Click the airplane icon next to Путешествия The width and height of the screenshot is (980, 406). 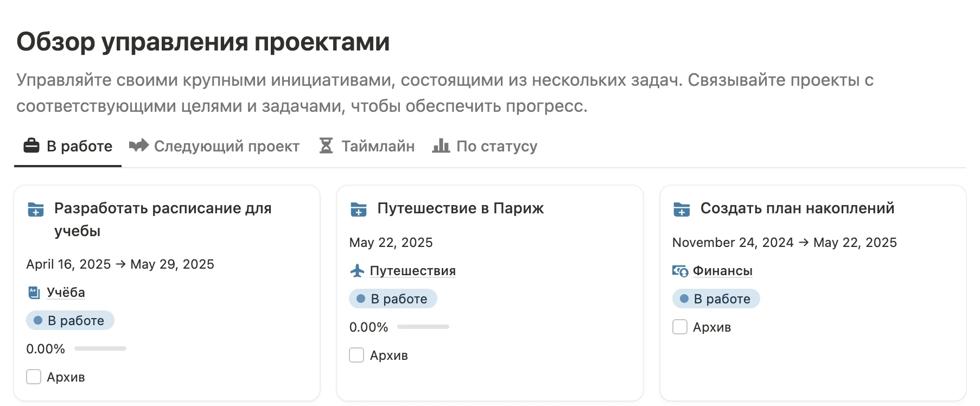point(357,270)
